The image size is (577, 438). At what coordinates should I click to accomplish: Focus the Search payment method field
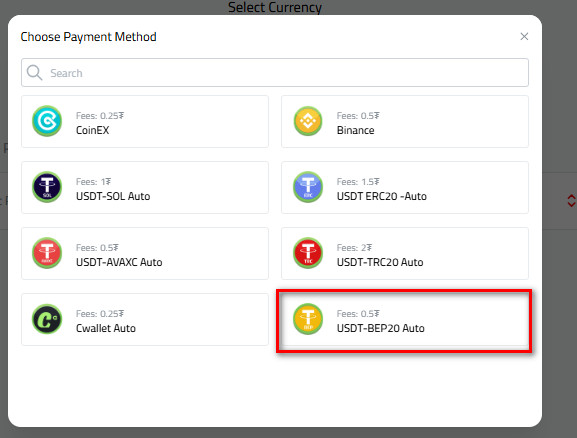(x=275, y=73)
